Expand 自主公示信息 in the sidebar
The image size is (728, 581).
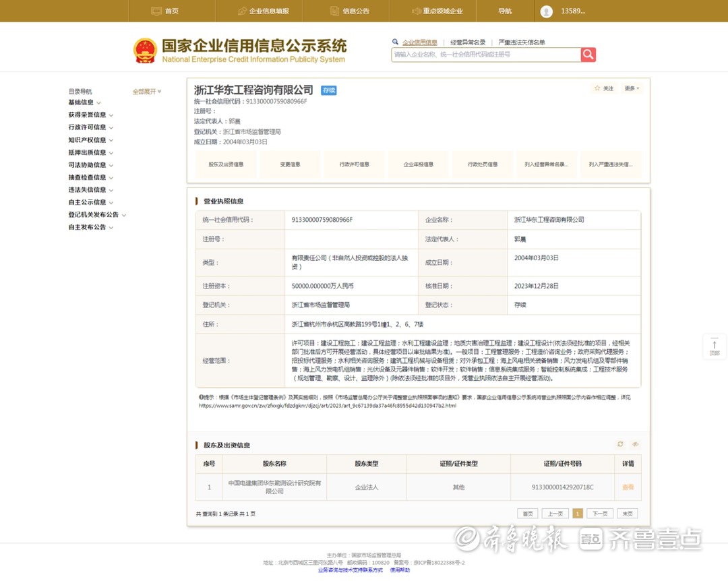click(x=90, y=202)
